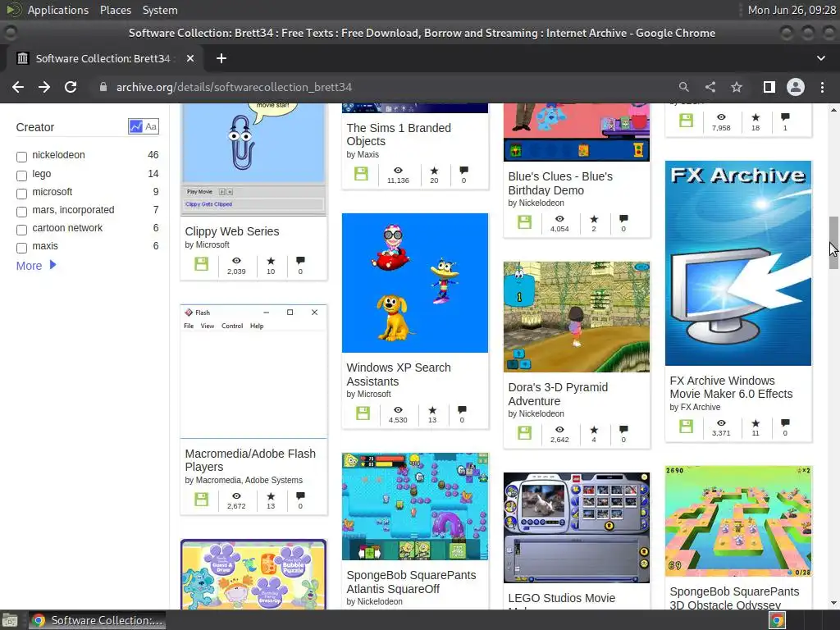Open the Places menu
This screenshot has height=630, width=840.
coord(115,10)
